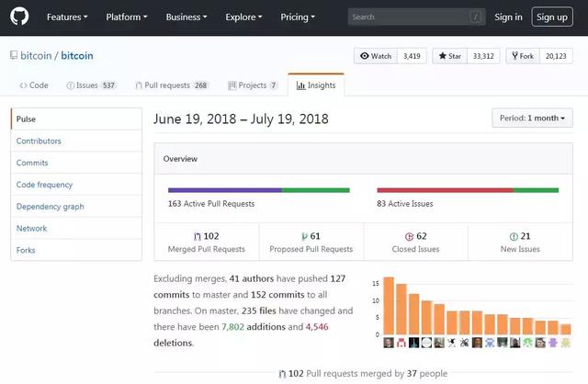Image resolution: width=588 pixels, height=384 pixels.
Task: Click the '163 Active Pull Requests' text
Action: pos(211,204)
